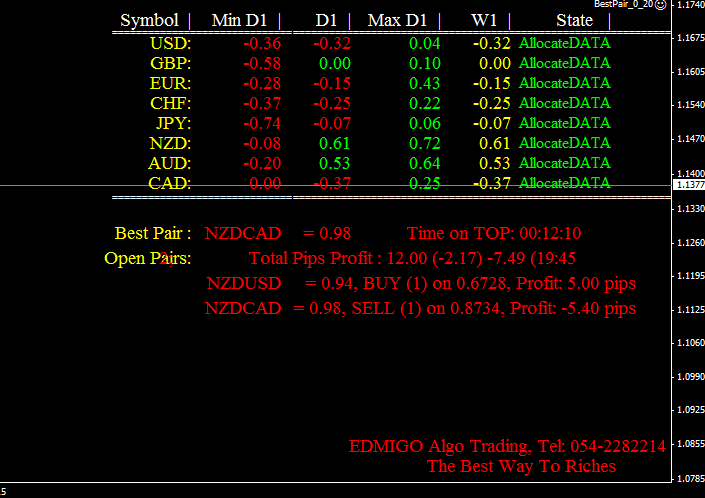Click the NZDUSD BUY open position line
705x498 pixels.
[421, 284]
